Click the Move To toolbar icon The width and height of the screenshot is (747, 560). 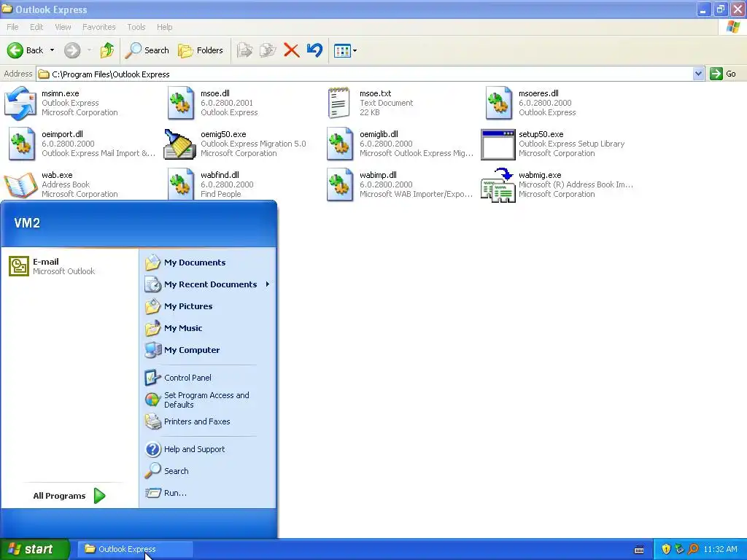click(244, 50)
